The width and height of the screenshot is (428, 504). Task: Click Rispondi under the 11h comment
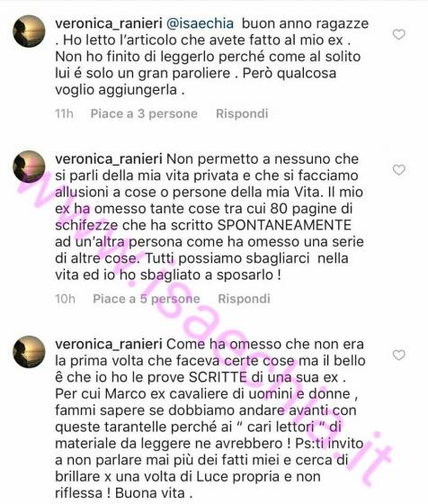click(242, 113)
